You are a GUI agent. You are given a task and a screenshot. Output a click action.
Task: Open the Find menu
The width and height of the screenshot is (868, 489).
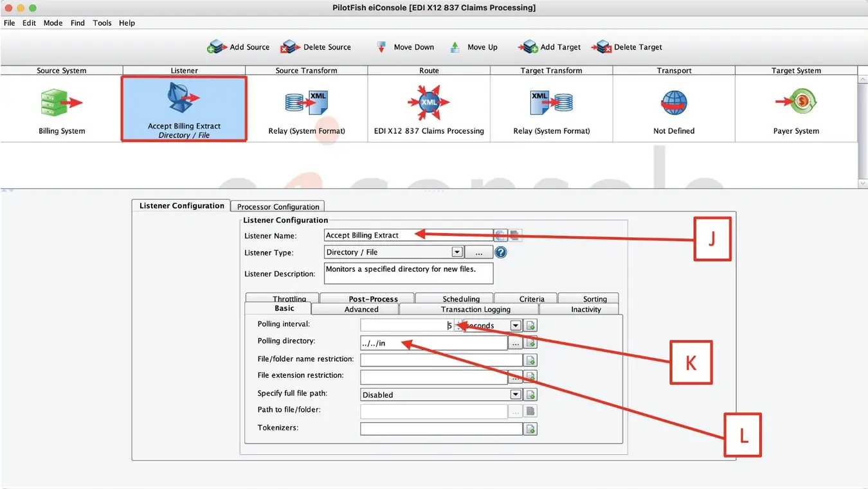pyautogui.click(x=78, y=22)
